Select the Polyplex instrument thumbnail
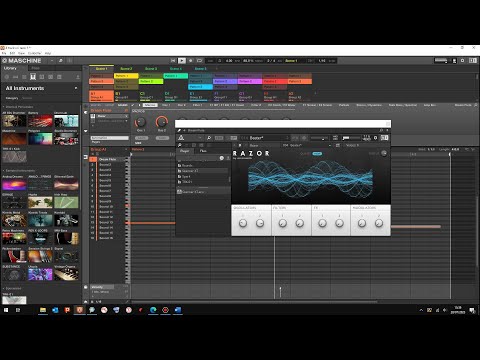The image size is (480, 360). coord(40,139)
